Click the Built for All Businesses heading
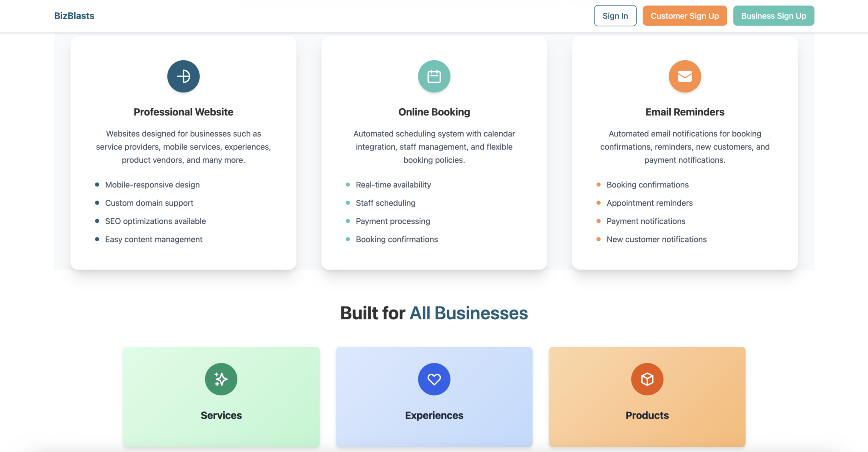Viewport: 868px width, 452px height. coord(434,313)
